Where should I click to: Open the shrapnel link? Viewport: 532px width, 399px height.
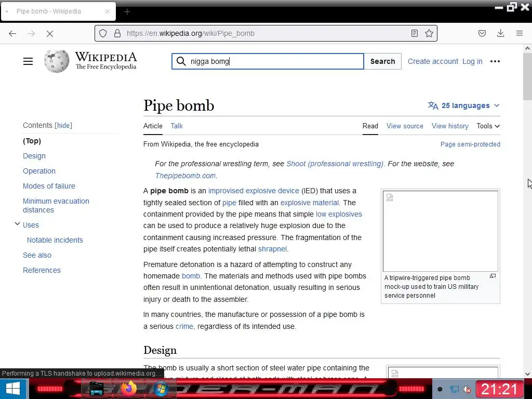272,249
